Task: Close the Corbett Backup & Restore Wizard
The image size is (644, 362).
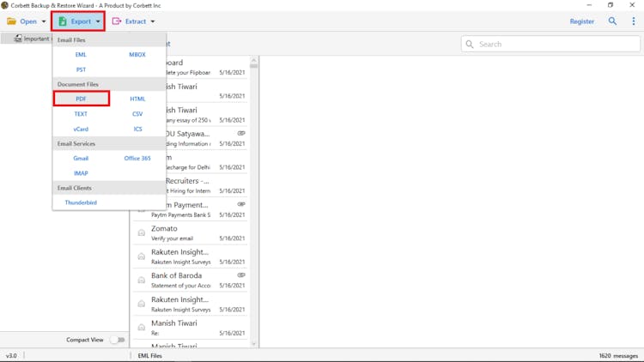Action: pos(632,5)
